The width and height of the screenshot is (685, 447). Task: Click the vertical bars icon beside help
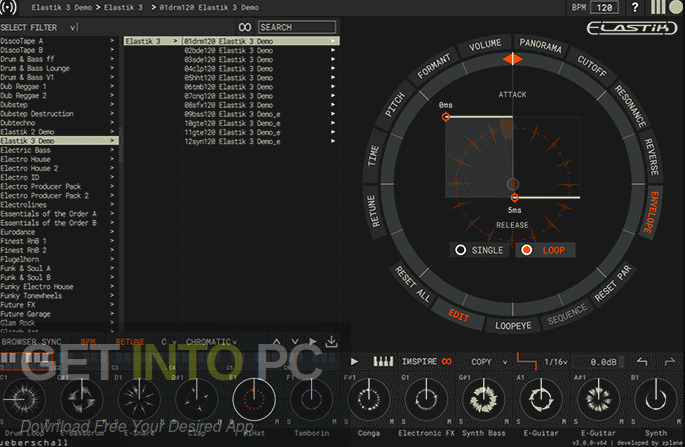tap(657, 7)
